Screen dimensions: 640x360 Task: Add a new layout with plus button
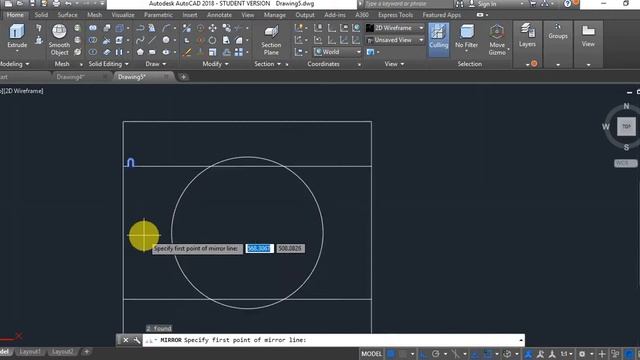86,351
